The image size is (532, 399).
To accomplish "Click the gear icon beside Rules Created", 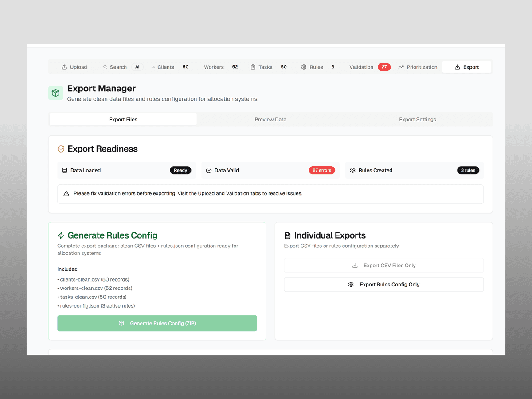I will 353,170.
